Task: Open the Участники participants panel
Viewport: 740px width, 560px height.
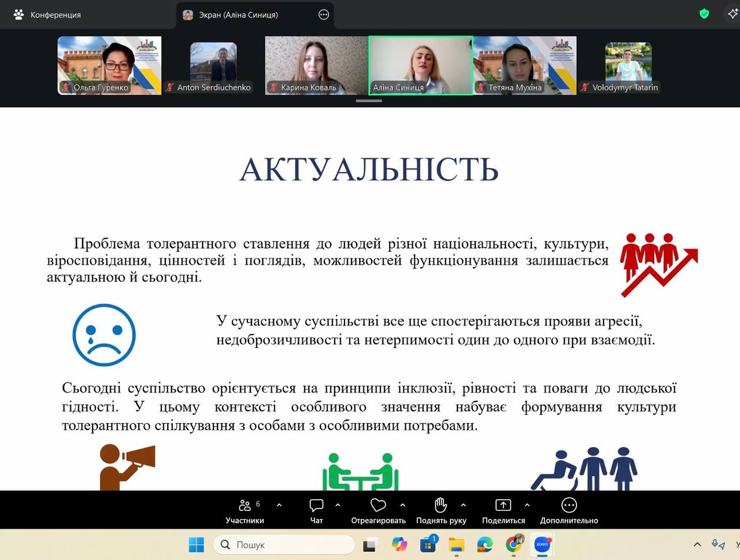Action: (x=245, y=511)
